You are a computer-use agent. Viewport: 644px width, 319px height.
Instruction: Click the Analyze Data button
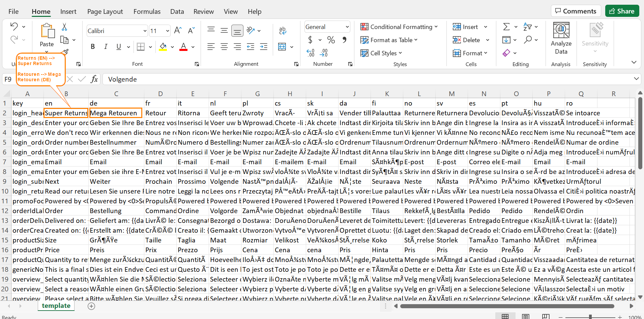[561, 38]
